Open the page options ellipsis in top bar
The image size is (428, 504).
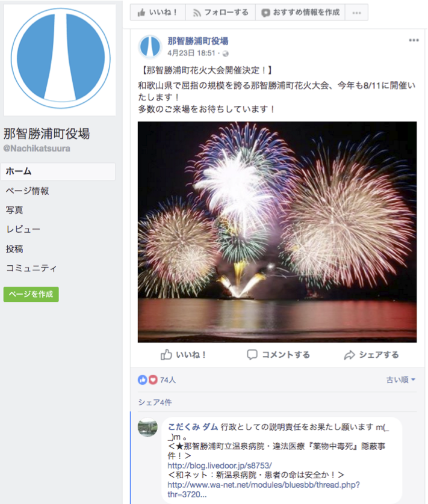pos(356,13)
